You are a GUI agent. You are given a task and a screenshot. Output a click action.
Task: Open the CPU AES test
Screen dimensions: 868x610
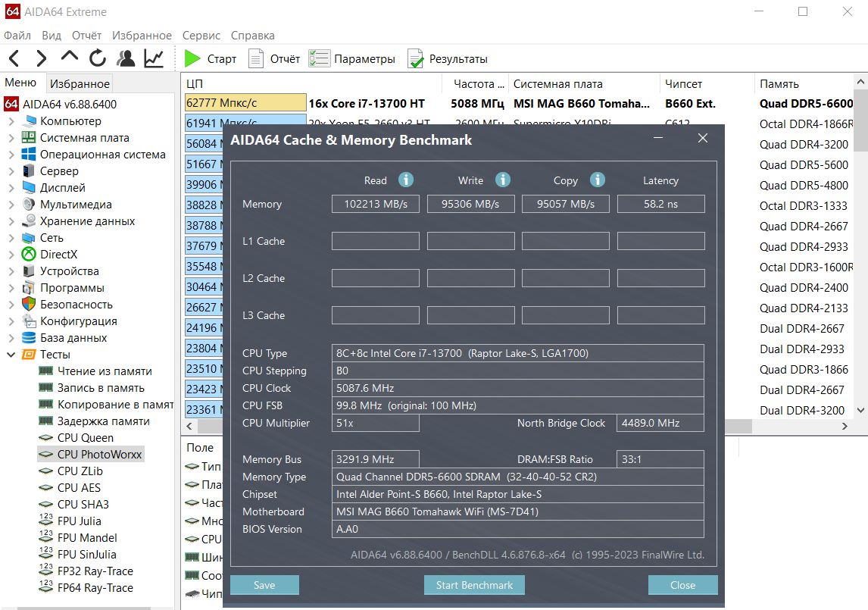tap(79, 487)
